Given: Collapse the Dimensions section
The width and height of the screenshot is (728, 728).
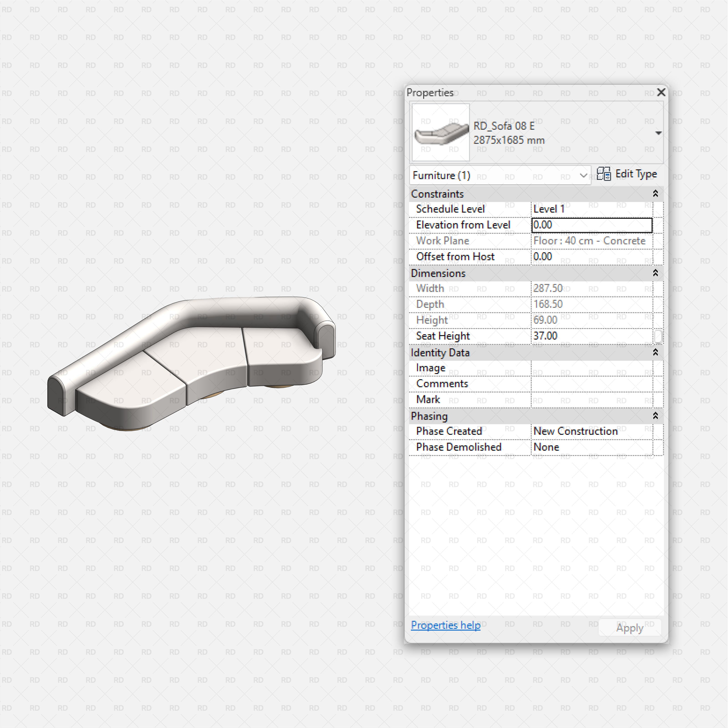Looking at the screenshot, I should point(655,273).
